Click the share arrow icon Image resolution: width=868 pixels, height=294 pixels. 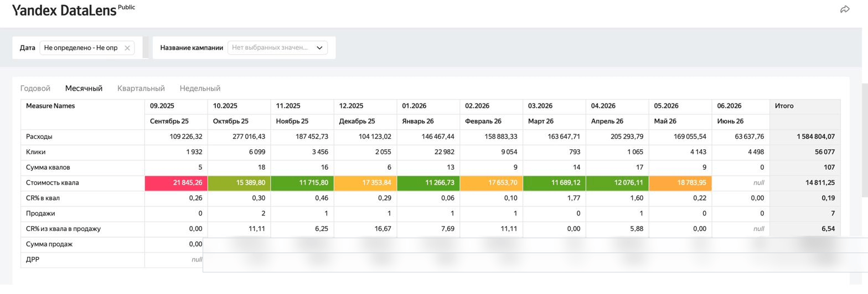(845, 9)
